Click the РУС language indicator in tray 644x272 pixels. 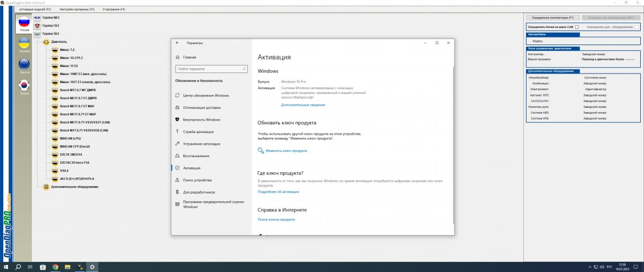pyautogui.click(x=609, y=267)
